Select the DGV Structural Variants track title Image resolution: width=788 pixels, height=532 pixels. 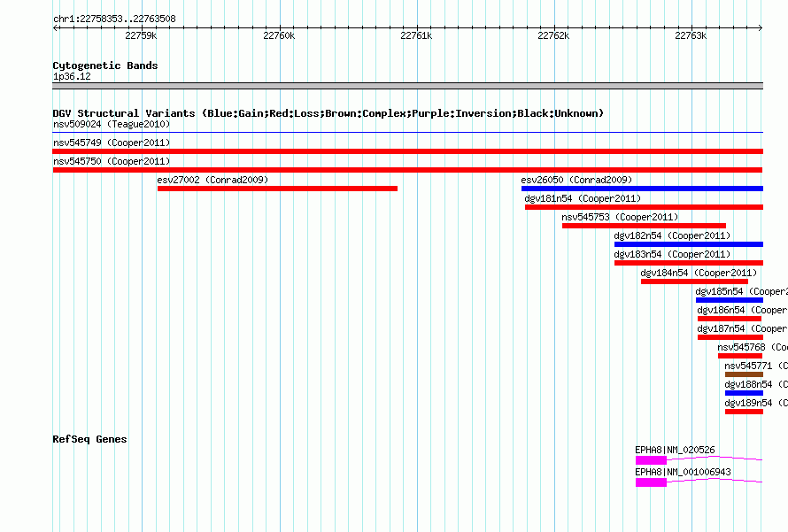328,113
